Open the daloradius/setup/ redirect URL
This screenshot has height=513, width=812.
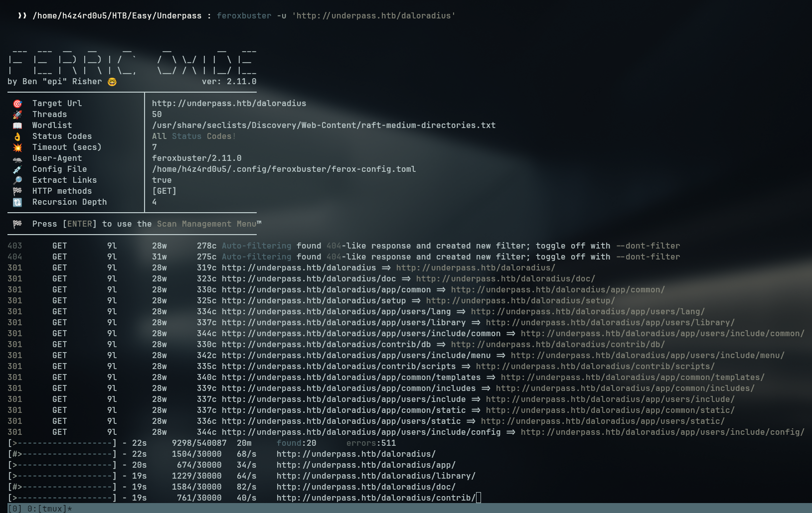[520, 301]
